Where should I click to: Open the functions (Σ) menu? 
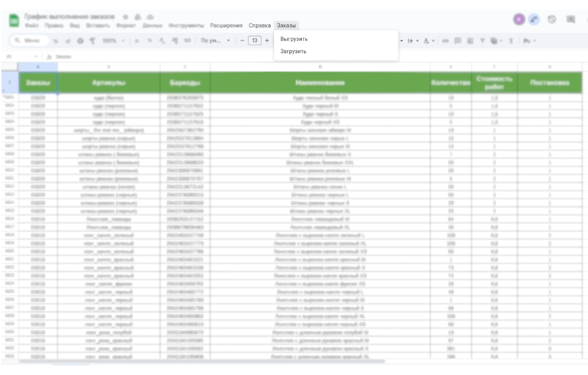511,40
